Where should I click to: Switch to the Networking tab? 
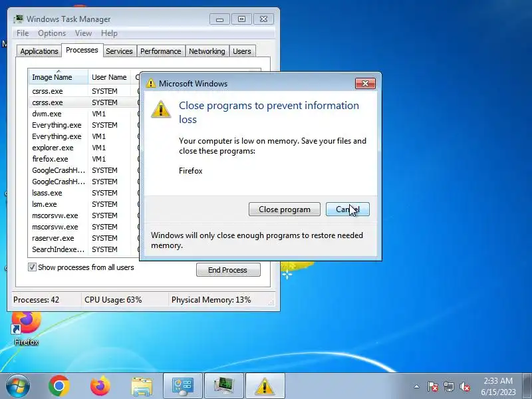click(x=207, y=51)
